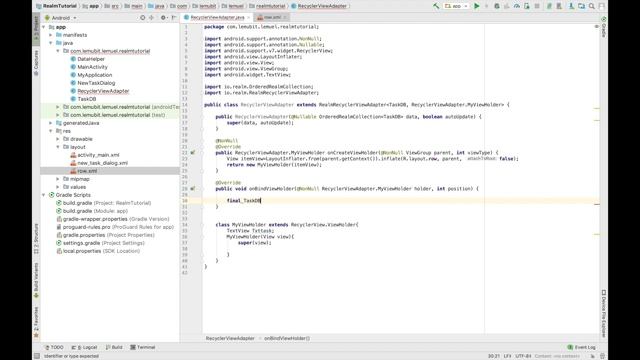Open the Structure side tool window
The width and height of the screenshot is (640, 360).
click(36, 239)
